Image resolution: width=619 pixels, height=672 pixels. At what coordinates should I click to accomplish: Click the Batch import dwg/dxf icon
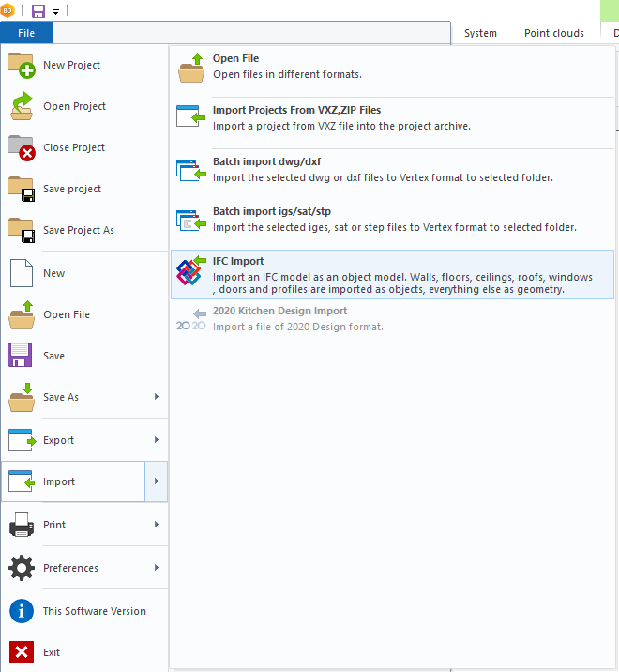(191, 170)
